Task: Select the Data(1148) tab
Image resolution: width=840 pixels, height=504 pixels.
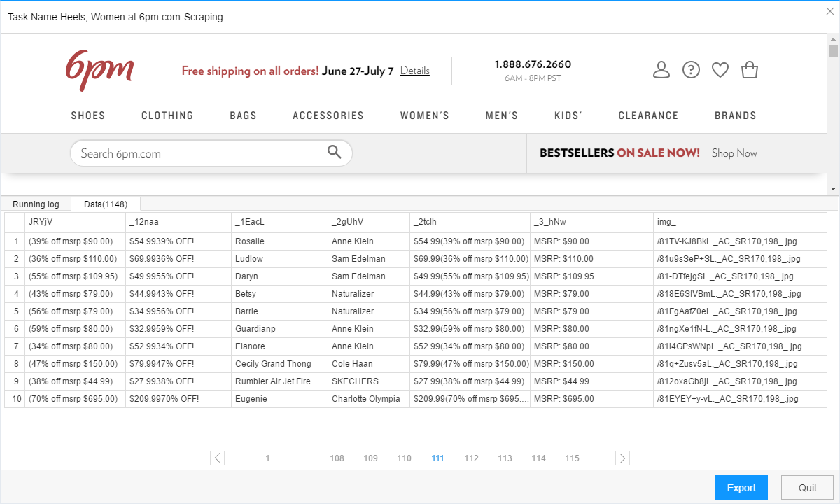Action: click(x=106, y=204)
